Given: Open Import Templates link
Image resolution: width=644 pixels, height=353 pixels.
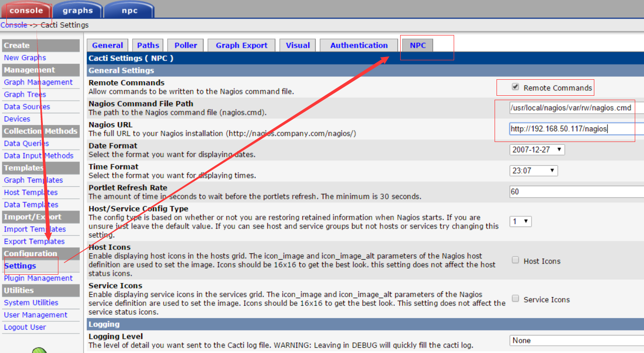Looking at the screenshot, I should [35, 229].
